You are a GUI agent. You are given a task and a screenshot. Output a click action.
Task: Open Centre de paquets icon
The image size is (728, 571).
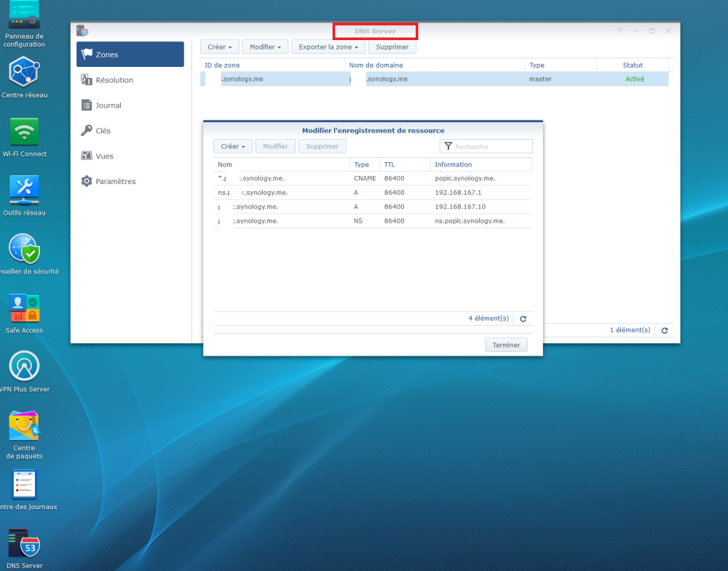click(x=24, y=426)
